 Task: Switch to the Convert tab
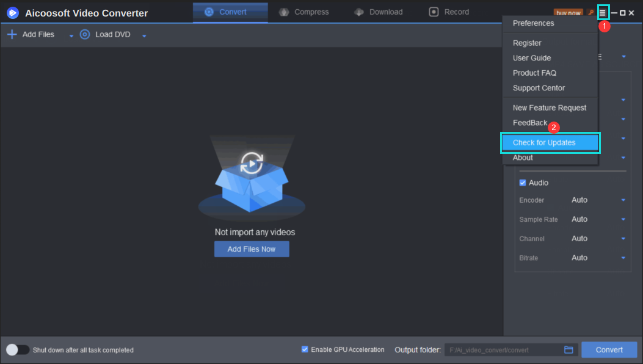point(230,12)
